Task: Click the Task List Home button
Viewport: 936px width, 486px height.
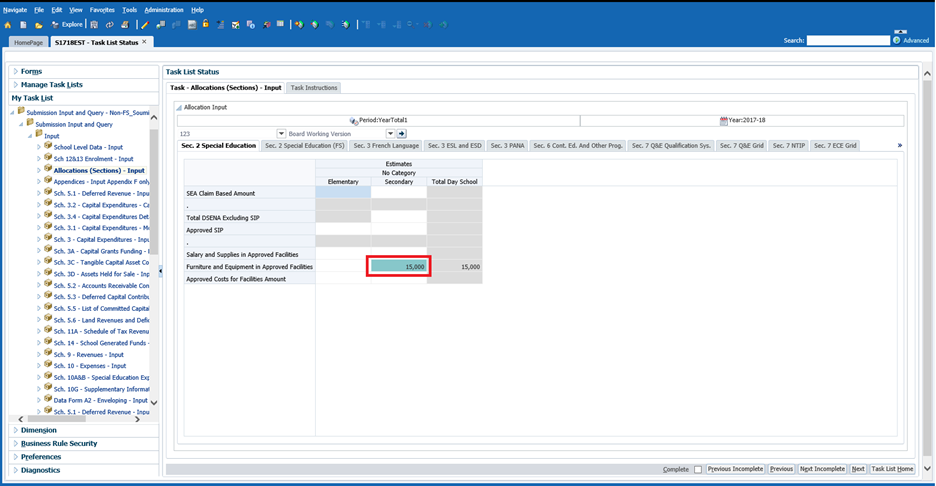Action: point(892,469)
